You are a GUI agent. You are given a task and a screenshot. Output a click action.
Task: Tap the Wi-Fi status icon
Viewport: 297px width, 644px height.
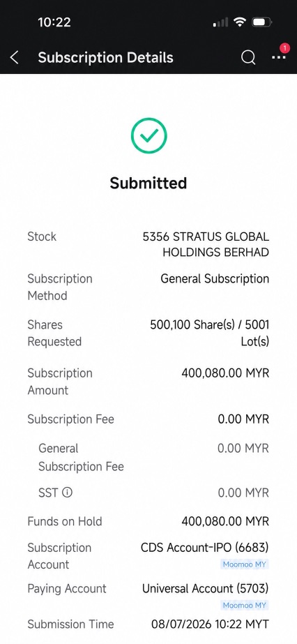coord(239,22)
